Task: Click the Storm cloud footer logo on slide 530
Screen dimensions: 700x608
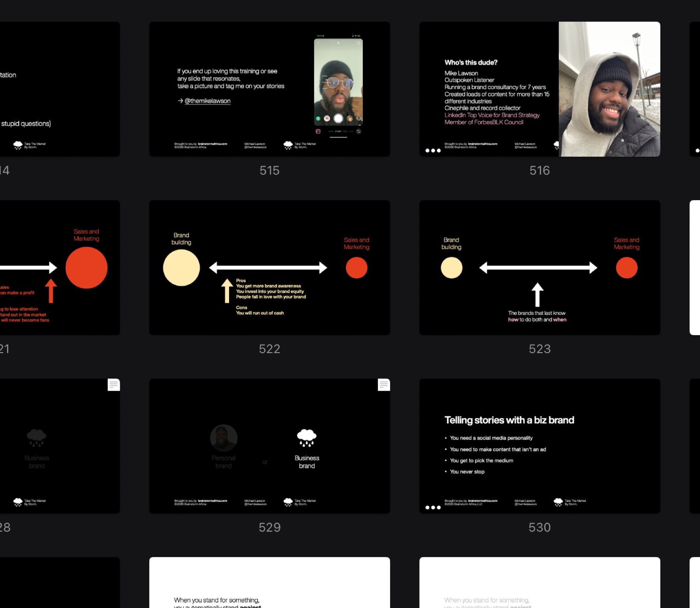Action: click(558, 502)
